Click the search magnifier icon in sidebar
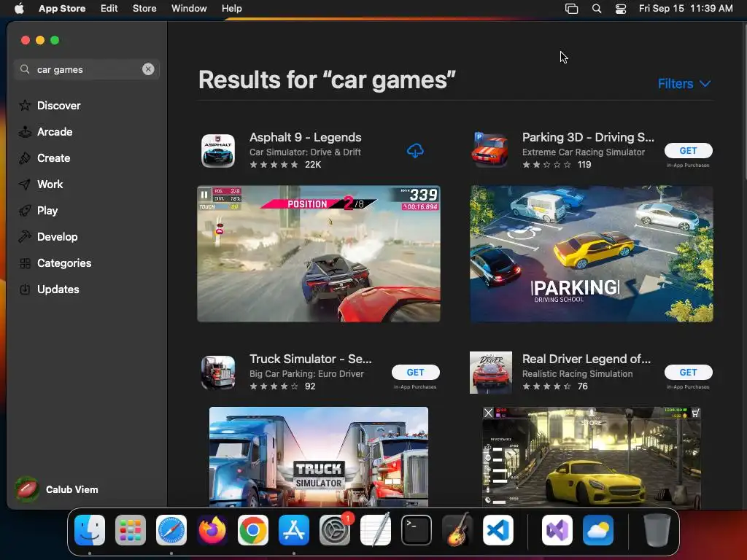This screenshot has height=560, width=747. tap(25, 69)
